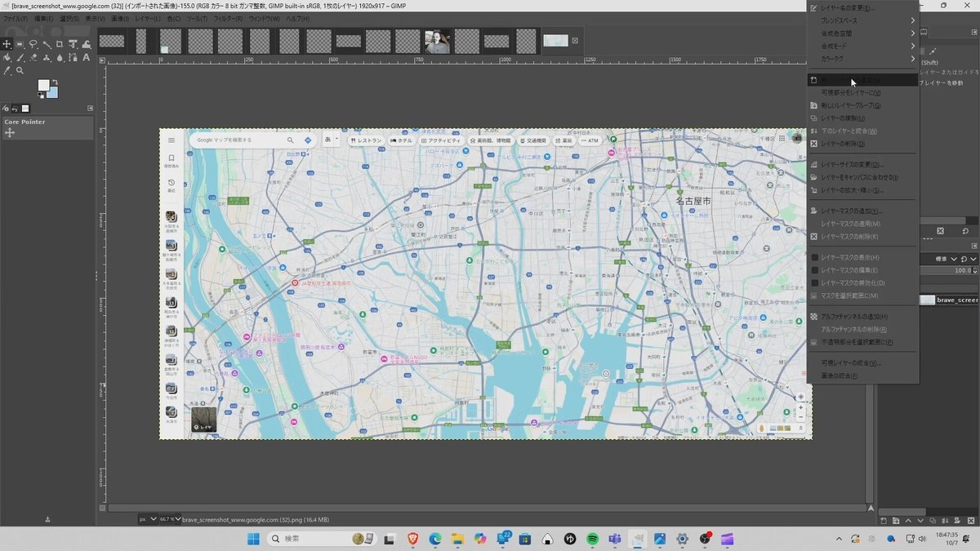Screen dimensions: 980x551
Task: Open the 編集(E) menu
Action: point(43,19)
